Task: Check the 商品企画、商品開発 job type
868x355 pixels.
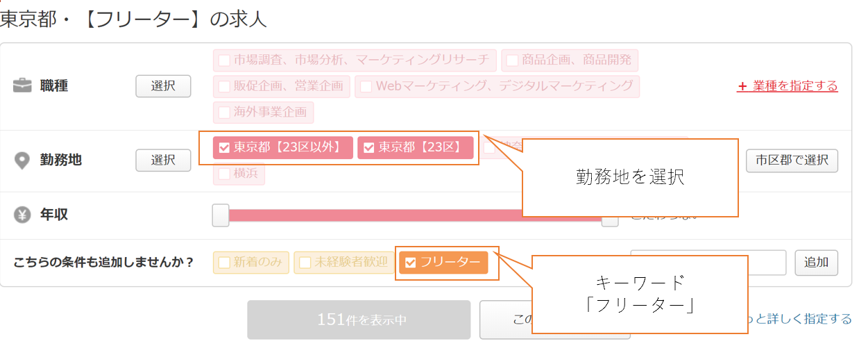Action: click(x=512, y=60)
